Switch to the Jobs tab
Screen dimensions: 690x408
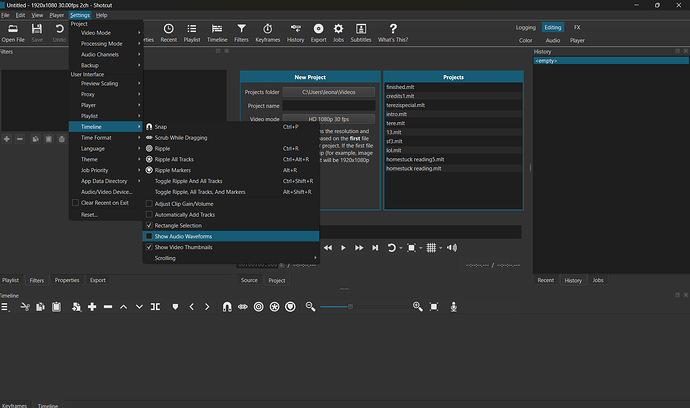pos(598,280)
